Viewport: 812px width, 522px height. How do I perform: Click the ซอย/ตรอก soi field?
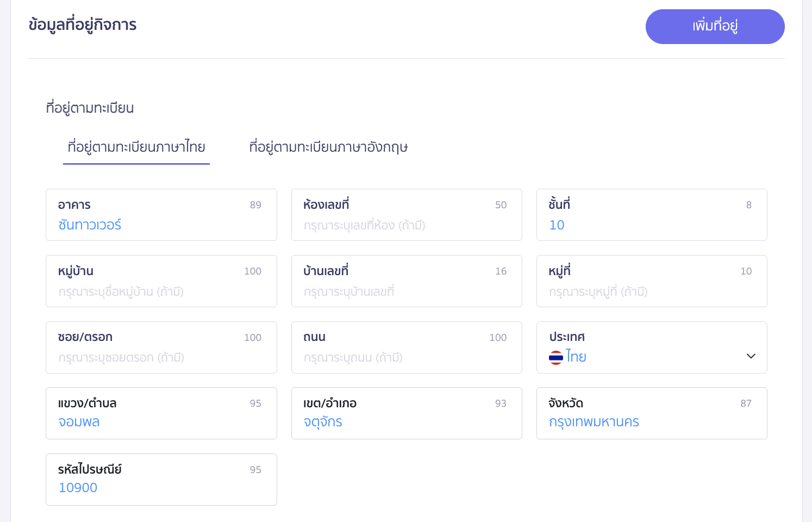coord(161,347)
